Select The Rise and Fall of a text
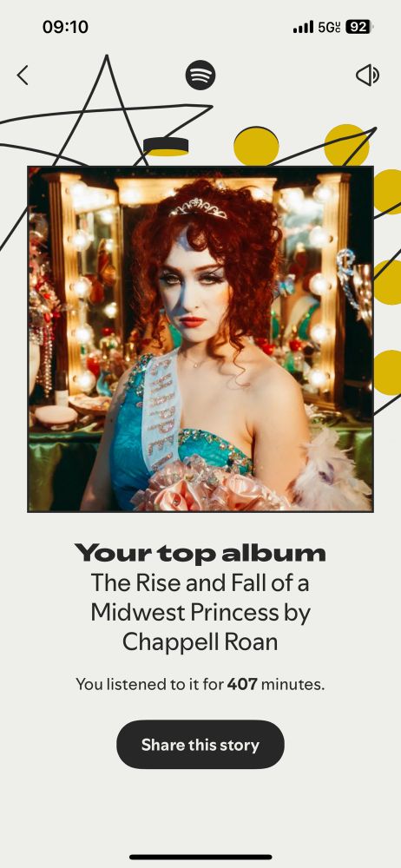The width and height of the screenshot is (401, 868). coord(200,582)
